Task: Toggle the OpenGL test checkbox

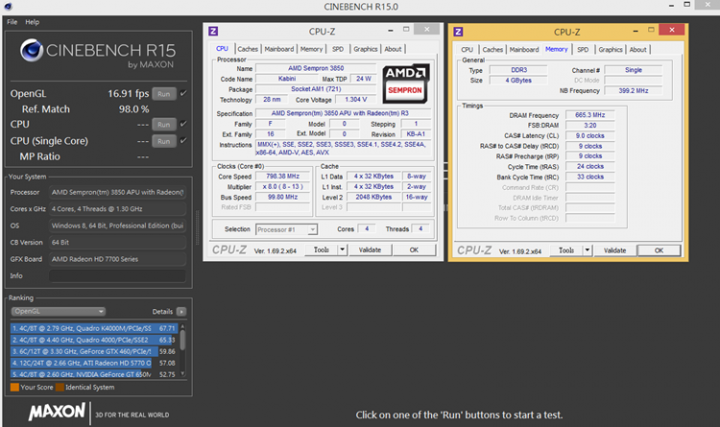Action: 184,93
